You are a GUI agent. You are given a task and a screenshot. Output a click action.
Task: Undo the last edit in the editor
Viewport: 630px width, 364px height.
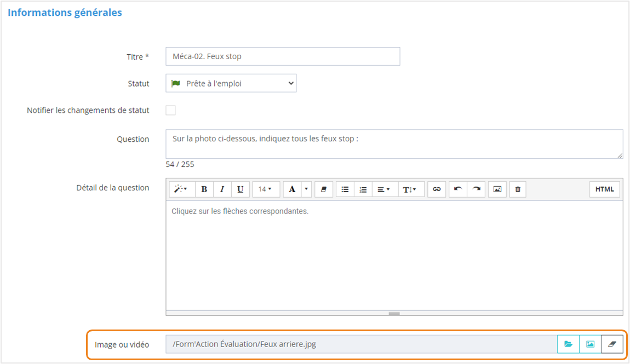[x=458, y=189]
